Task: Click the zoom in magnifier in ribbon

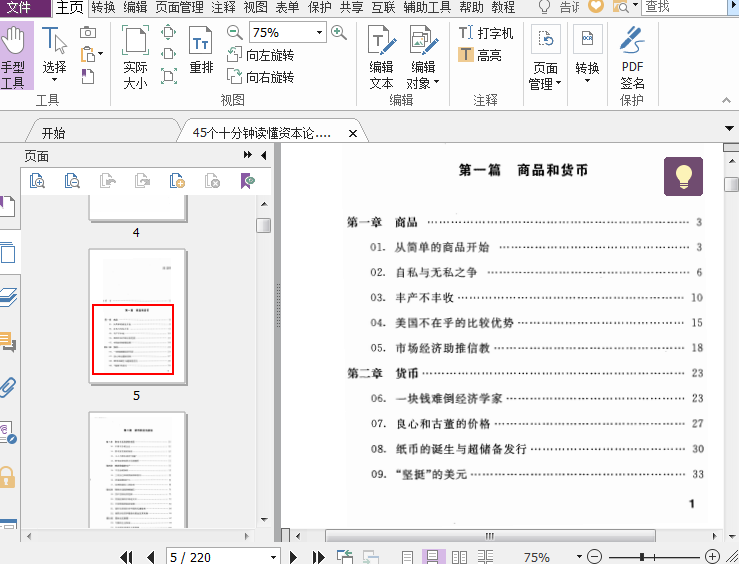Action: (x=339, y=33)
